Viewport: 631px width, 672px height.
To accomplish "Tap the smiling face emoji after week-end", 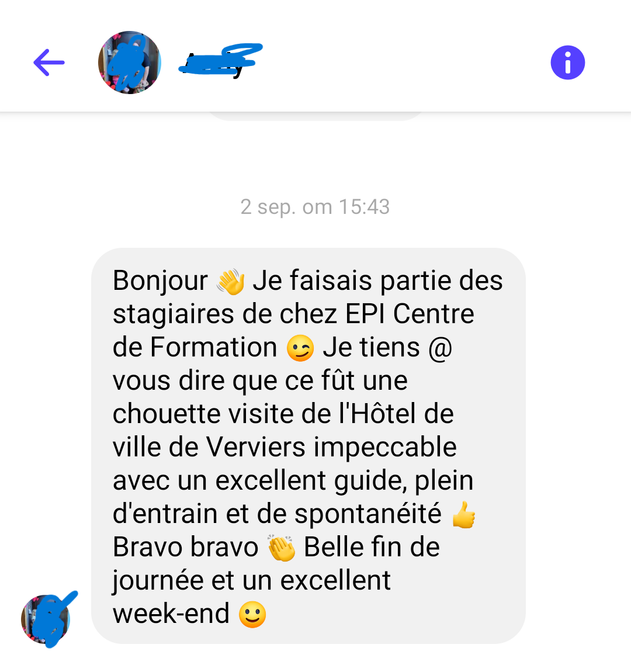I will click(252, 614).
